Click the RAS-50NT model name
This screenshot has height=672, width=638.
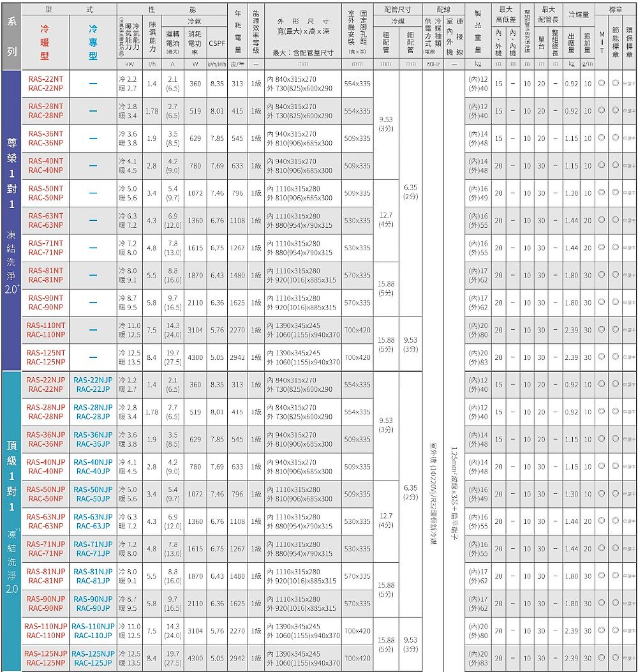click(46, 188)
